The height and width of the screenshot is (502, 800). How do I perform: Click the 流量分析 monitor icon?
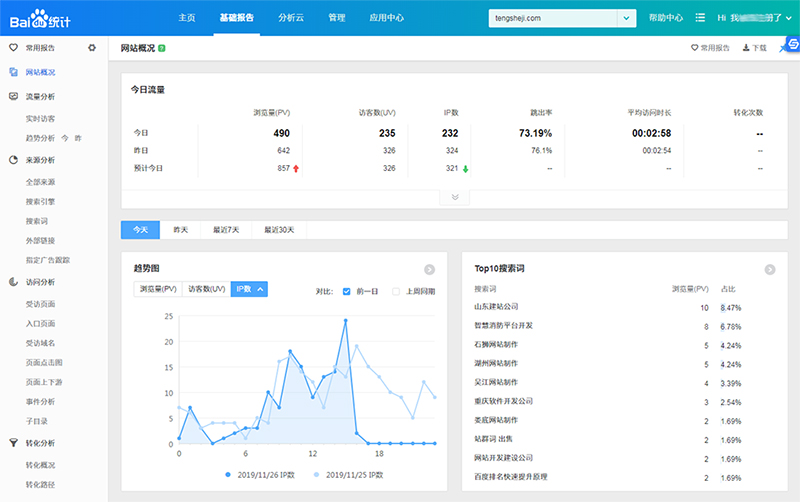coord(13,96)
